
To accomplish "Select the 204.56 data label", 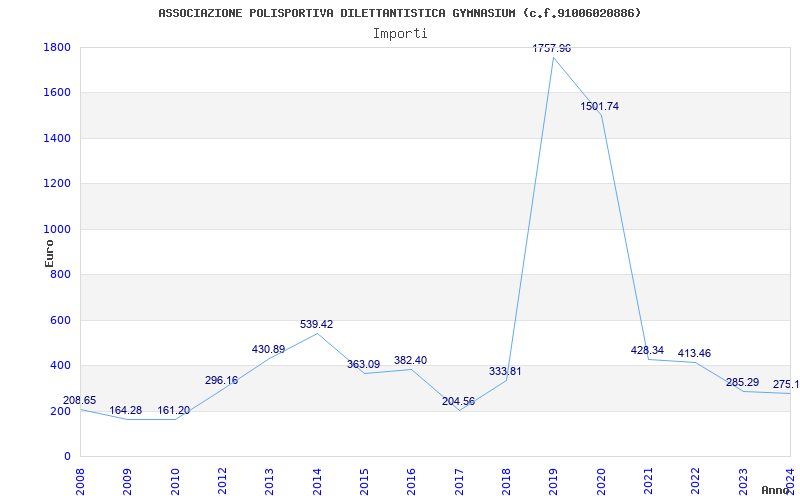I will (458, 402).
